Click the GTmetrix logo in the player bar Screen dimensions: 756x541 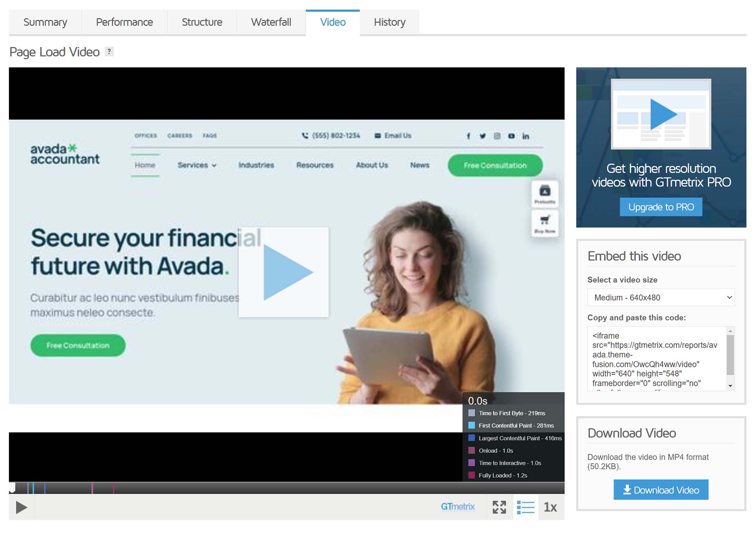[x=458, y=507]
